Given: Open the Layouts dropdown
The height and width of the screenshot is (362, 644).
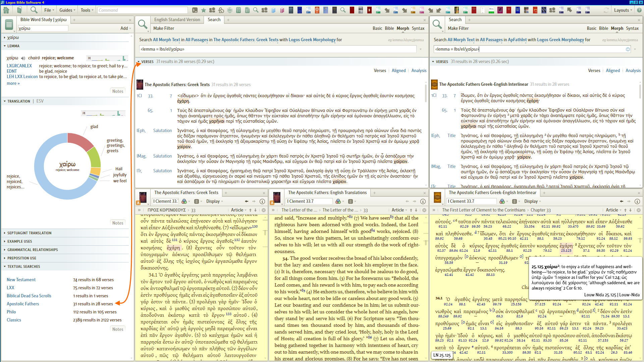Looking at the screenshot, I should pos(623,10).
